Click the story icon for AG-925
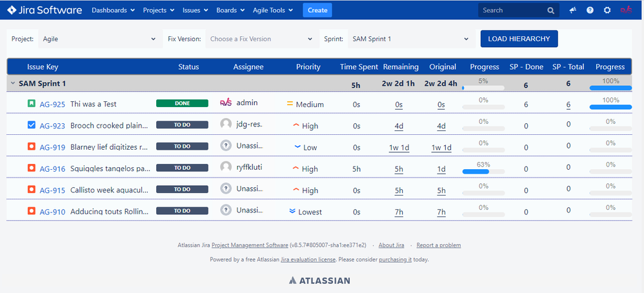 tap(32, 103)
